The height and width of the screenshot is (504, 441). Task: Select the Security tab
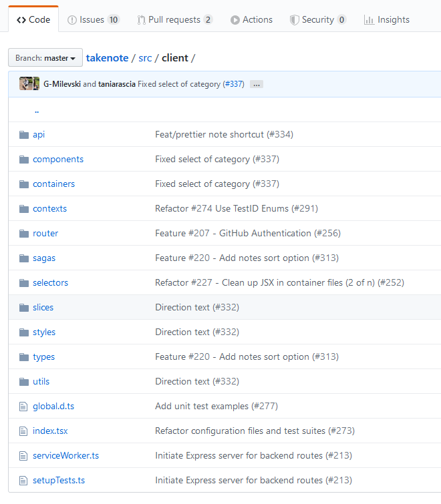317,20
